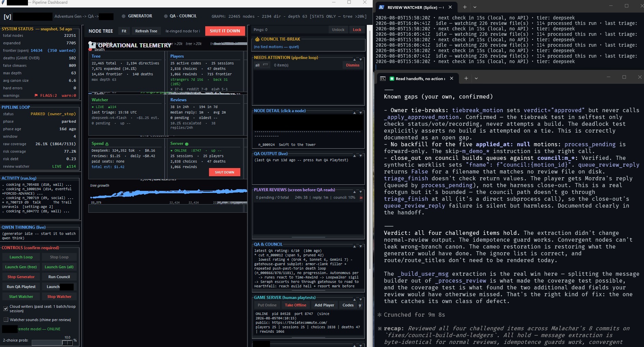Click the green status icon on Read handoffs tab

click(392, 78)
